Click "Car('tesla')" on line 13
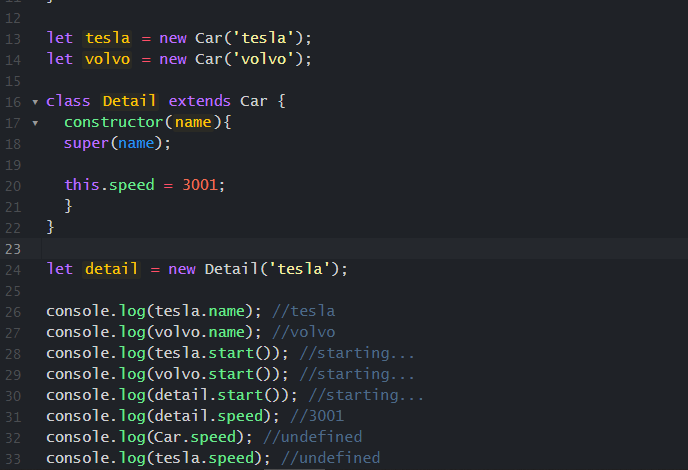 click(249, 38)
